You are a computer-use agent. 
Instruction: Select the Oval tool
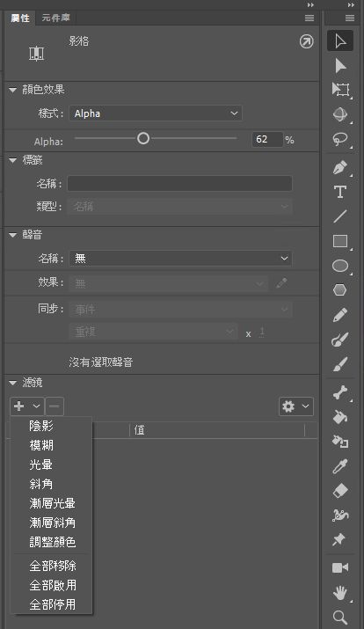tap(340, 266)
